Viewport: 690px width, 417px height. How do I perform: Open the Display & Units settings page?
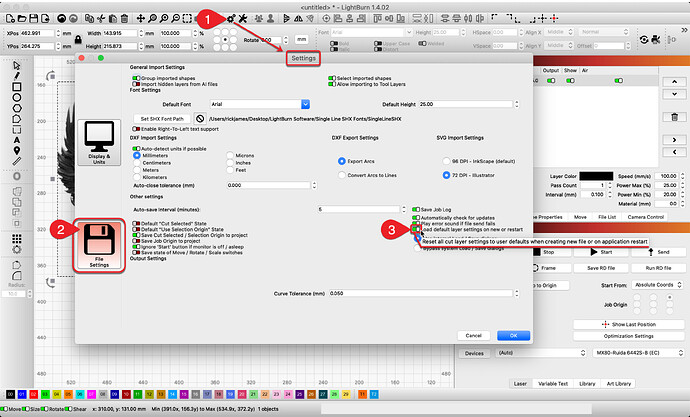click(x=99, y=143)
